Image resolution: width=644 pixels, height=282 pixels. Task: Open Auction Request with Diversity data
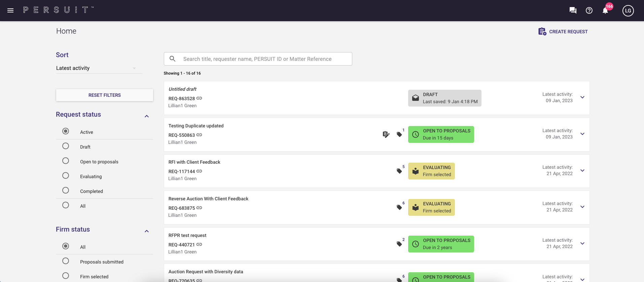(x=206, y=272)
